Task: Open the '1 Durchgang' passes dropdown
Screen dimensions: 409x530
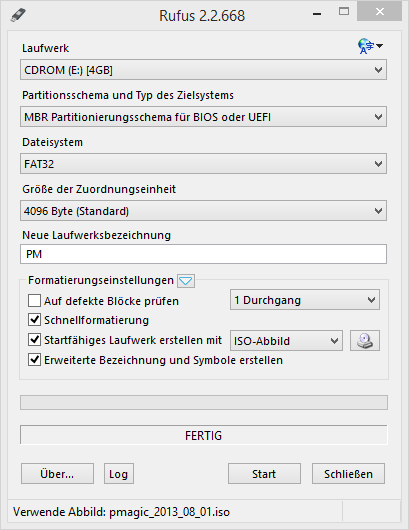Action: [x=305, y=300]
